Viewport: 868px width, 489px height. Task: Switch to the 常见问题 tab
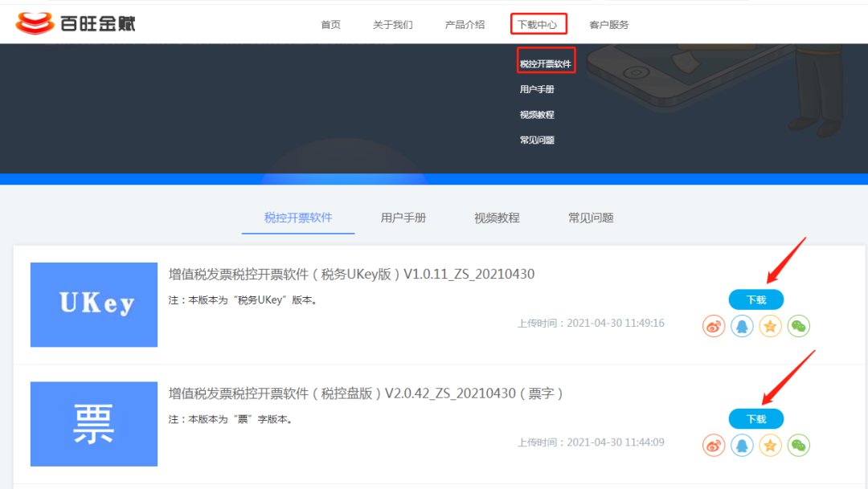pyautogui.click(x=591, y=218)
